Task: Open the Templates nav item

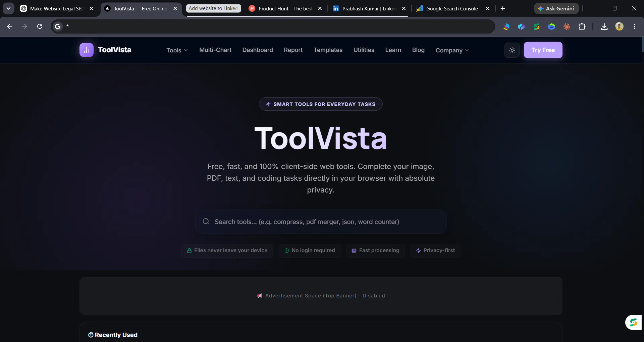Action: click(x=328, y=50)
